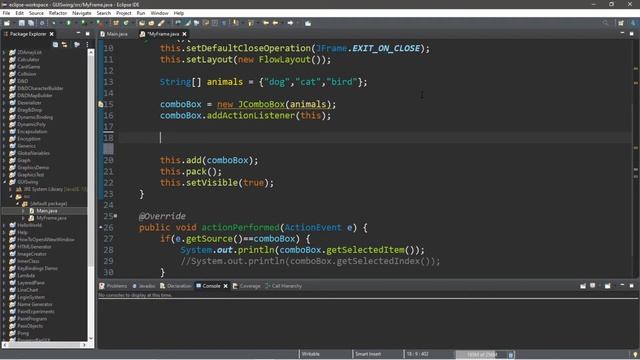Close the Package Explorer view

tap(51, 34)
